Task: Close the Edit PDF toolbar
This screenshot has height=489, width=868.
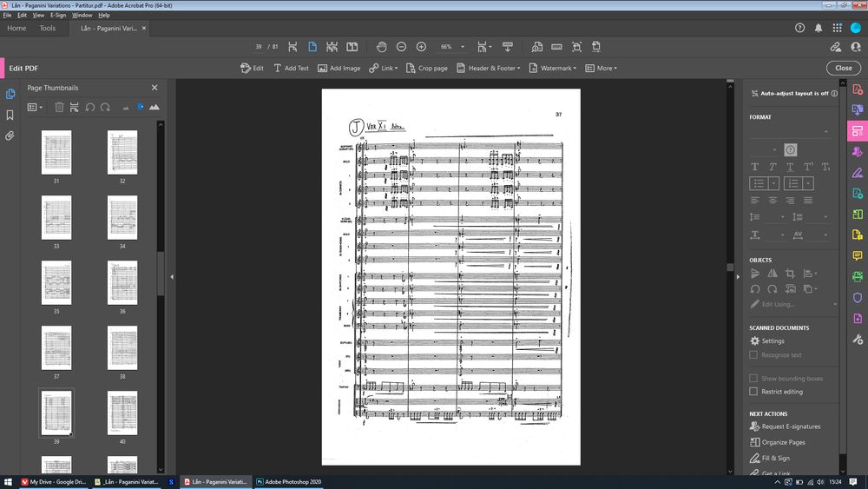Action: tap(843, 68)
